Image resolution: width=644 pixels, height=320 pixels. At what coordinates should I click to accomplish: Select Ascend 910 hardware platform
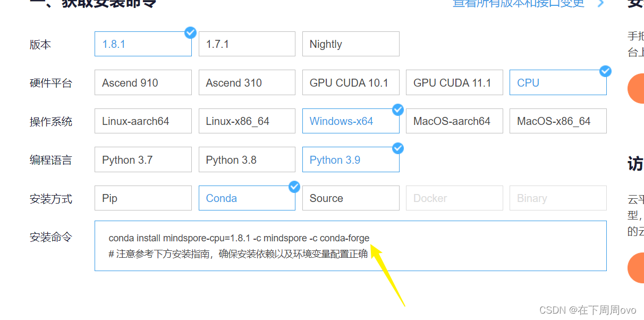point(143,83)
